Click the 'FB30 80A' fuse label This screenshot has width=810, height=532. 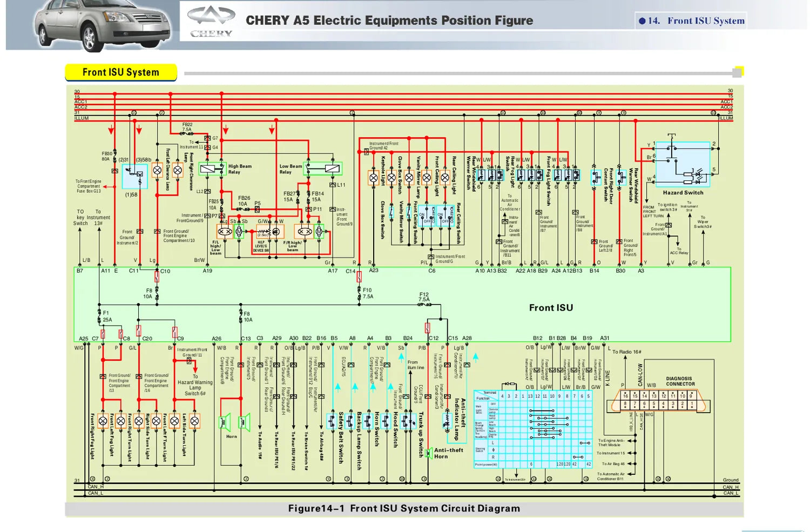point(107,156)
